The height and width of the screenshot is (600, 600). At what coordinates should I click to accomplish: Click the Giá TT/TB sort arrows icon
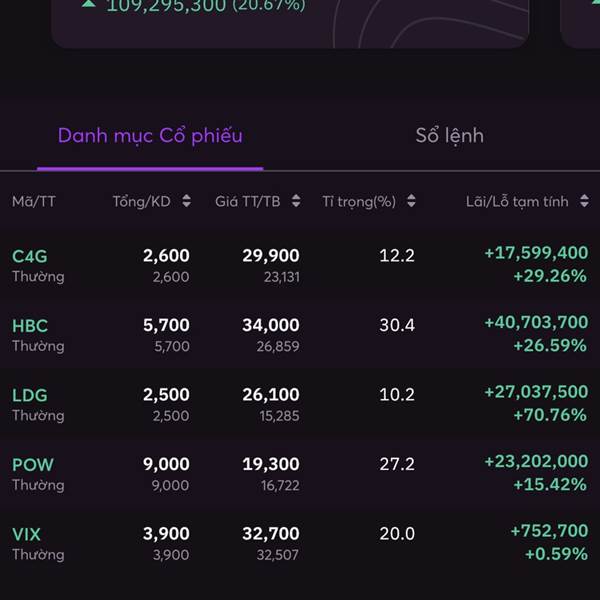coord(296,201)
